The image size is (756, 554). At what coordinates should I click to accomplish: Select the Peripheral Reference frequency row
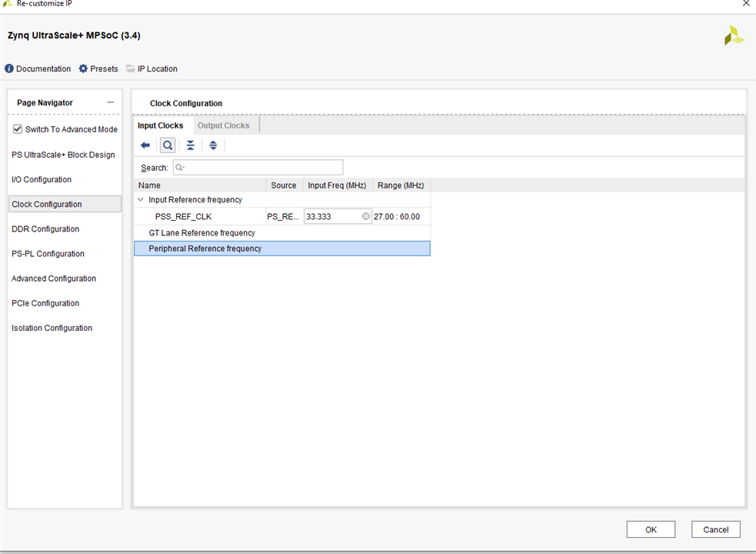coord(205,249)
